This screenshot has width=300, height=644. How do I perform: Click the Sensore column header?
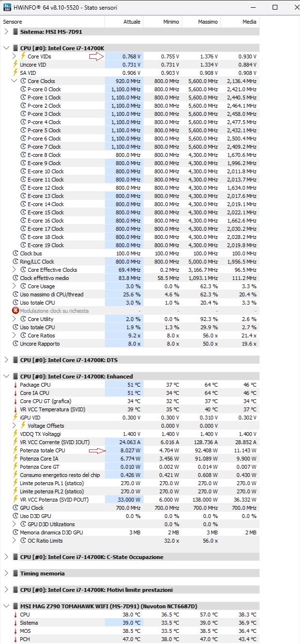[53, 22]
